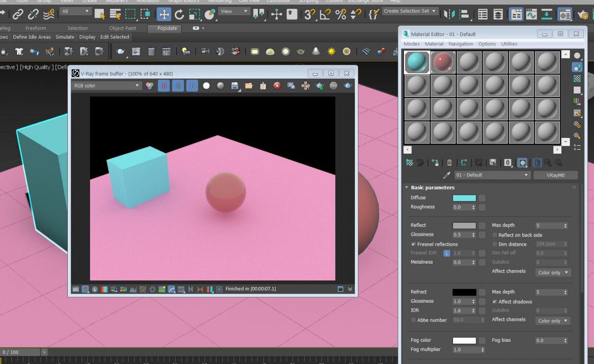Pick material from object with eyedropper
Screen dimensions: 594x364
[446, 175]
